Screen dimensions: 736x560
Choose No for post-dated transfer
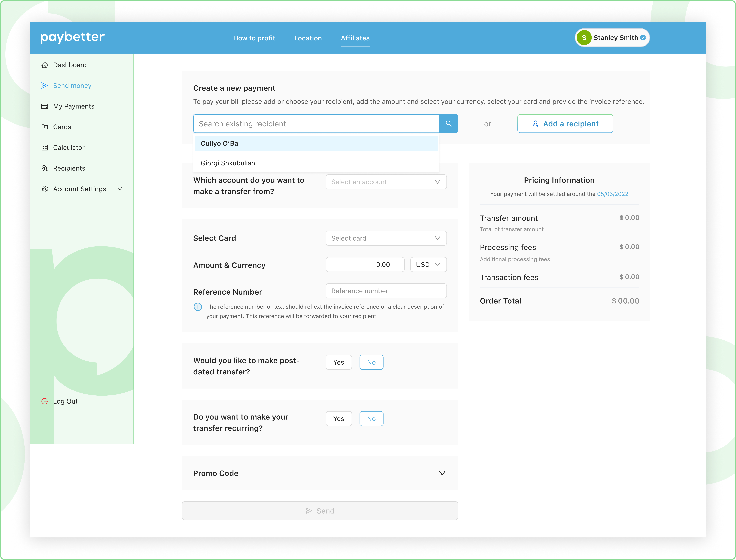coord(371,362)
